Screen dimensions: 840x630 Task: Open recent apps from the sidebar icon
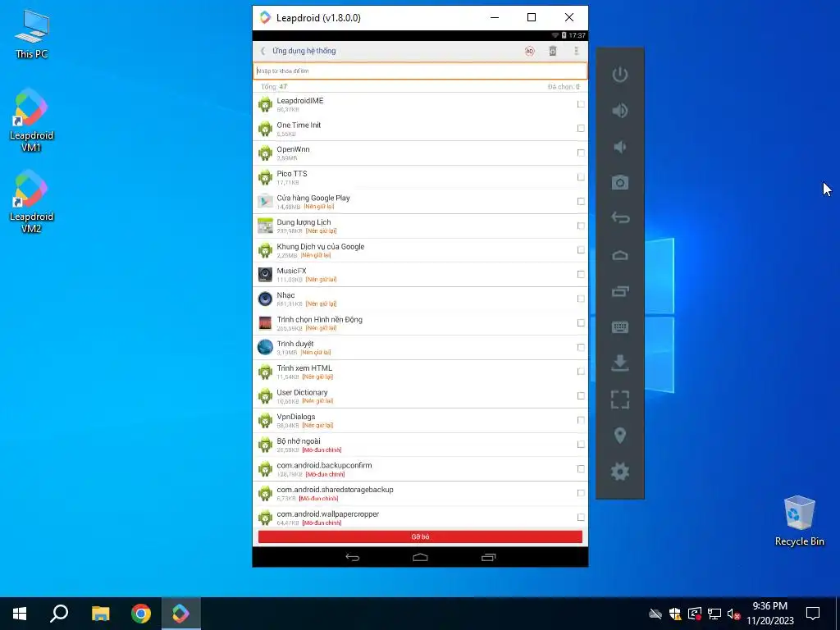(620, 291)
